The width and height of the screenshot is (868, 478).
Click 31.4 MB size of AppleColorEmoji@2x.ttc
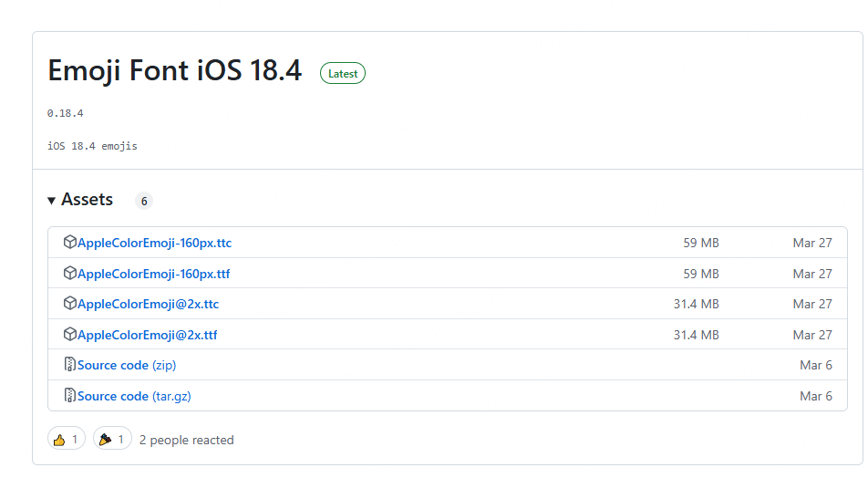click(696, 304)
